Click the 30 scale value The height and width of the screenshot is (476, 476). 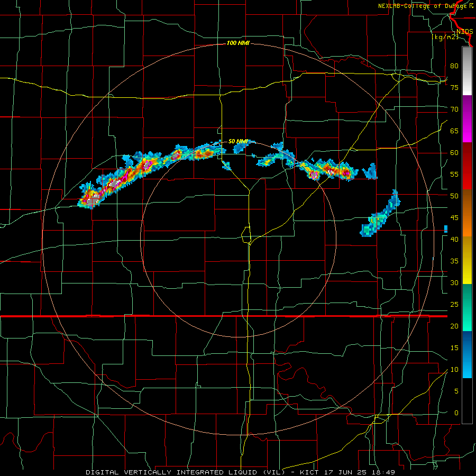click(x=454, y=282)
